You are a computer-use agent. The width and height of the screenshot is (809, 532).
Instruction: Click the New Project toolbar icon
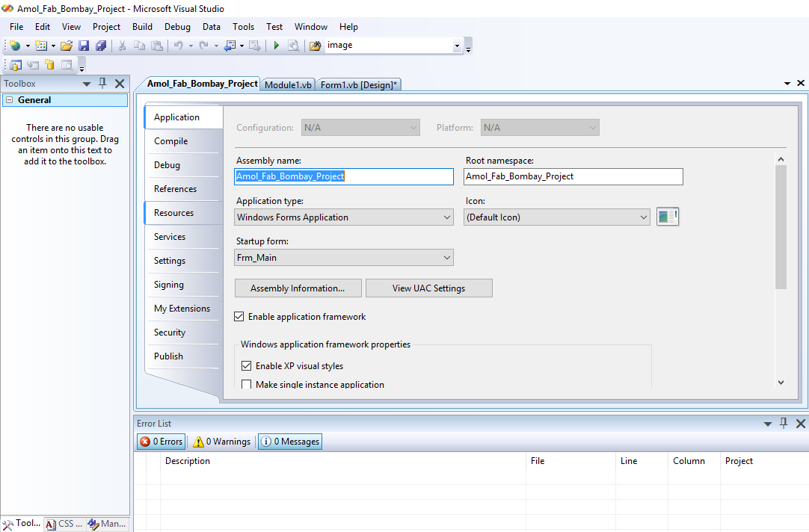(16, 46)
